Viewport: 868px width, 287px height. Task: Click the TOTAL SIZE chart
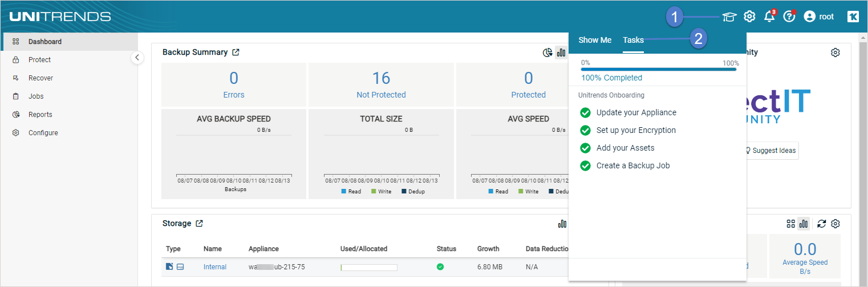click(x=381, y=154)
